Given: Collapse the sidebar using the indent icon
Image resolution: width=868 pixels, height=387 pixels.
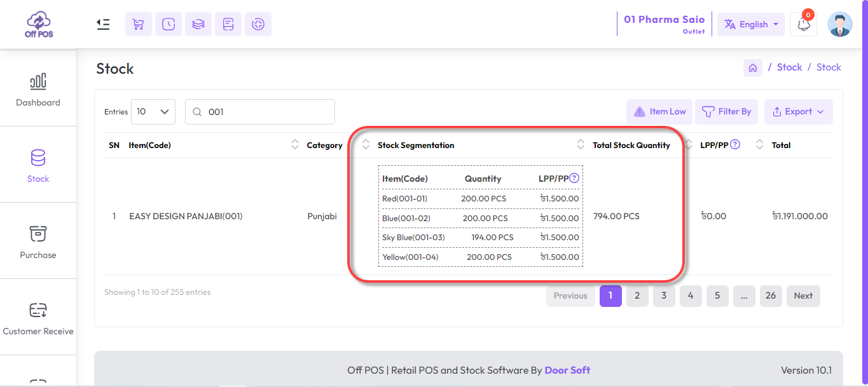Looking at the screenshot, I should 103,24.
